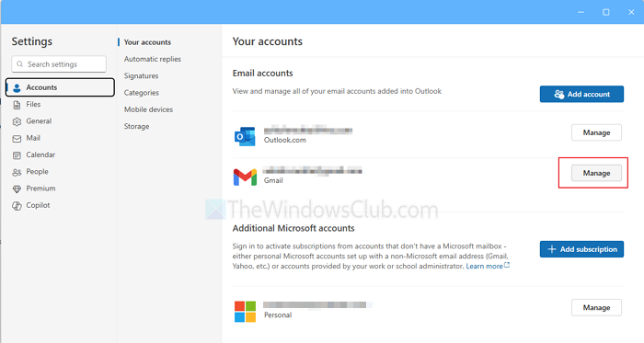Minimize the Settings window
The image size is (644, 343).
(x=581, y=12)
